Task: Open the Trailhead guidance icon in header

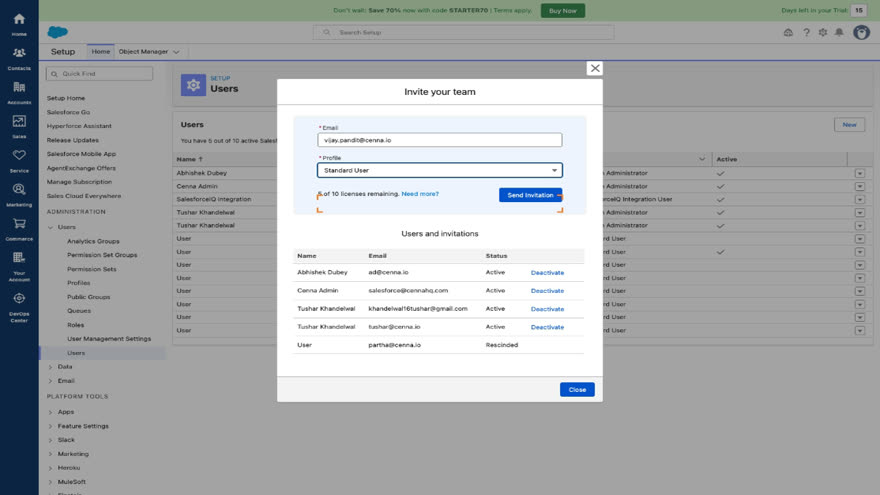Action: pyautogui.click(x=788, y=33)
